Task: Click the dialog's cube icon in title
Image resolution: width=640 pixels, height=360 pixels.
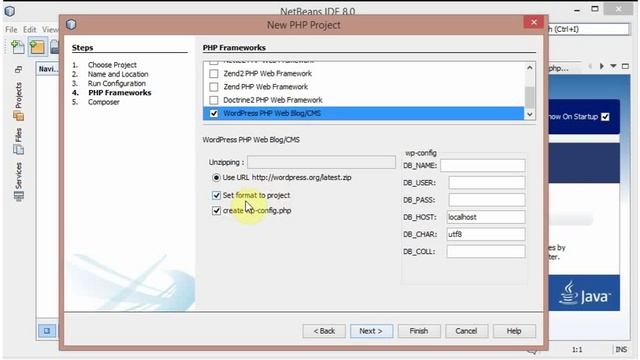Action: point(71,24)
